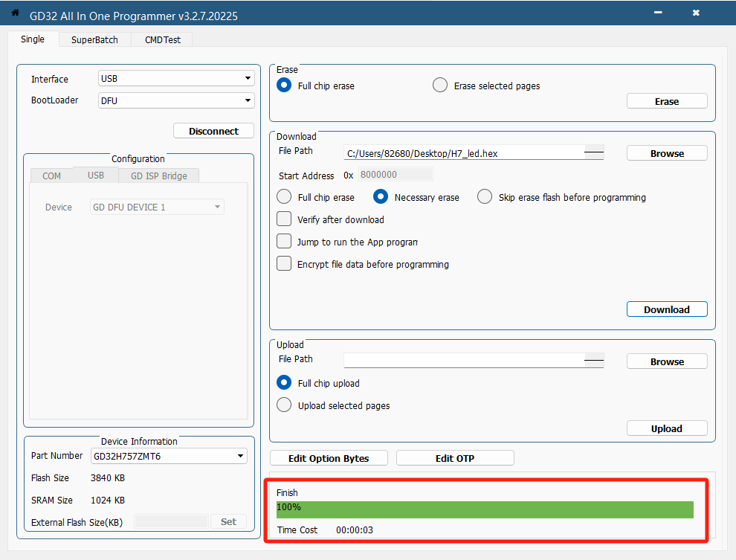Click the Flash Size value 3840 KB
Image resolution: width=736 pixels, height=560 pixels.
point(108,478)
